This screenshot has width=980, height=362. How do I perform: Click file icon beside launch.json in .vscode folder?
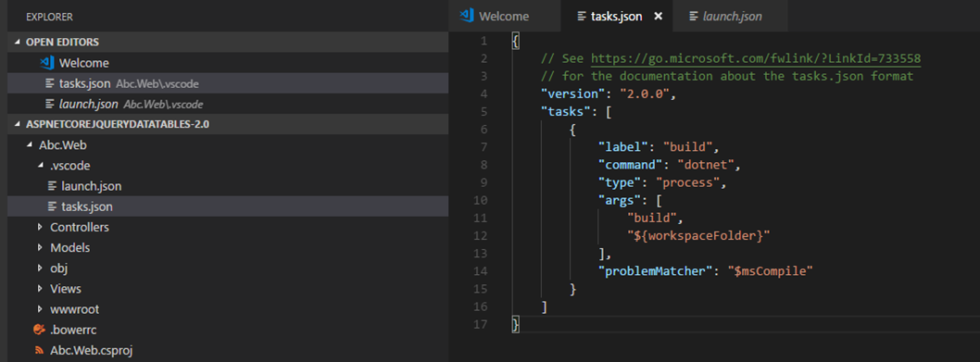coord(53,186)
